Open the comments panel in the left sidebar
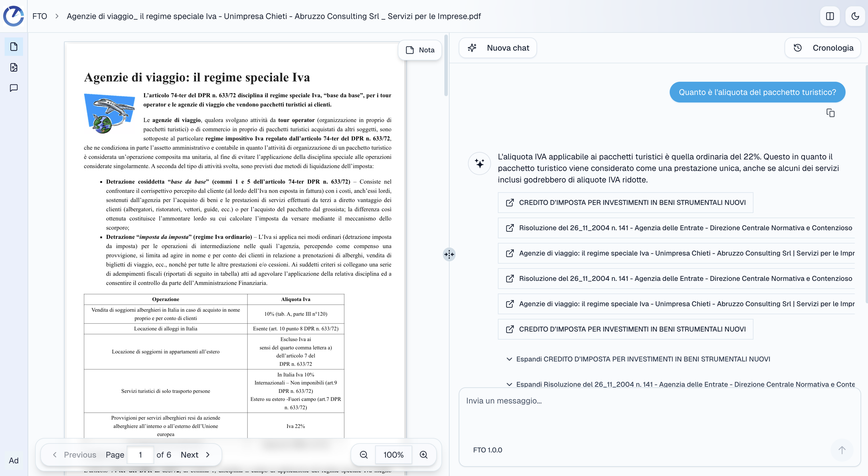The image size is (868, 476). pos(14,88)
